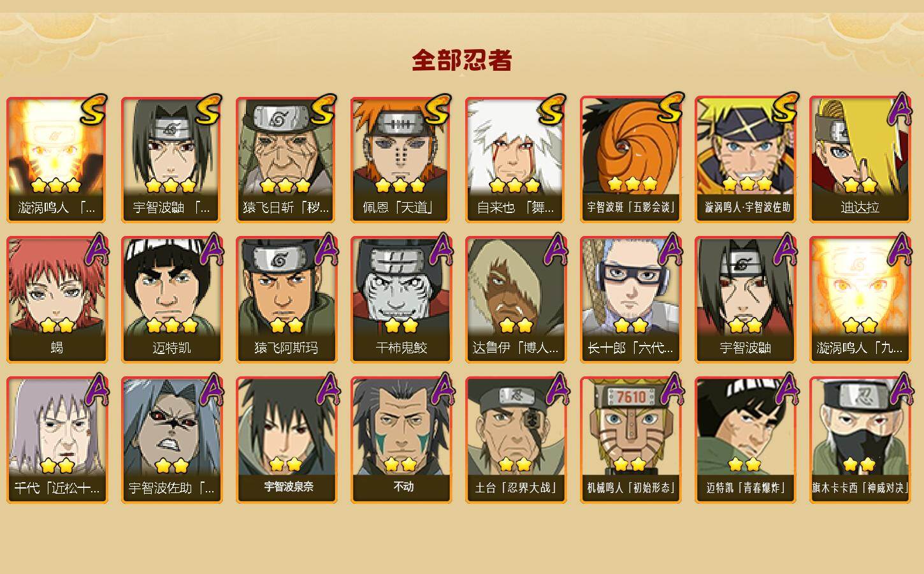Image resolution: width=924 pixels, height=574 pixels.
Task: Click the 迈特凯 ninja portrait
Action: point(171,300)
